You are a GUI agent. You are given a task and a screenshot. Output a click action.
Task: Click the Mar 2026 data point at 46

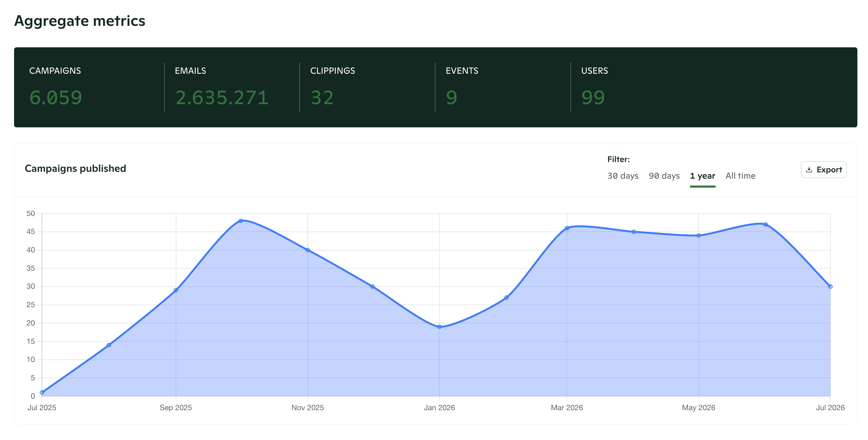[x=567, y=228]
